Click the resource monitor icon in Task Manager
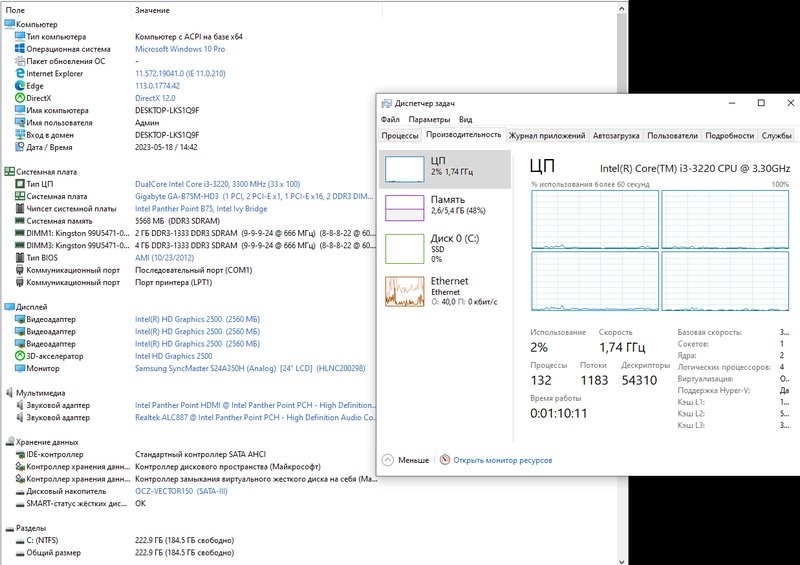Screen dimensions: 800x565 pos(445,460)
